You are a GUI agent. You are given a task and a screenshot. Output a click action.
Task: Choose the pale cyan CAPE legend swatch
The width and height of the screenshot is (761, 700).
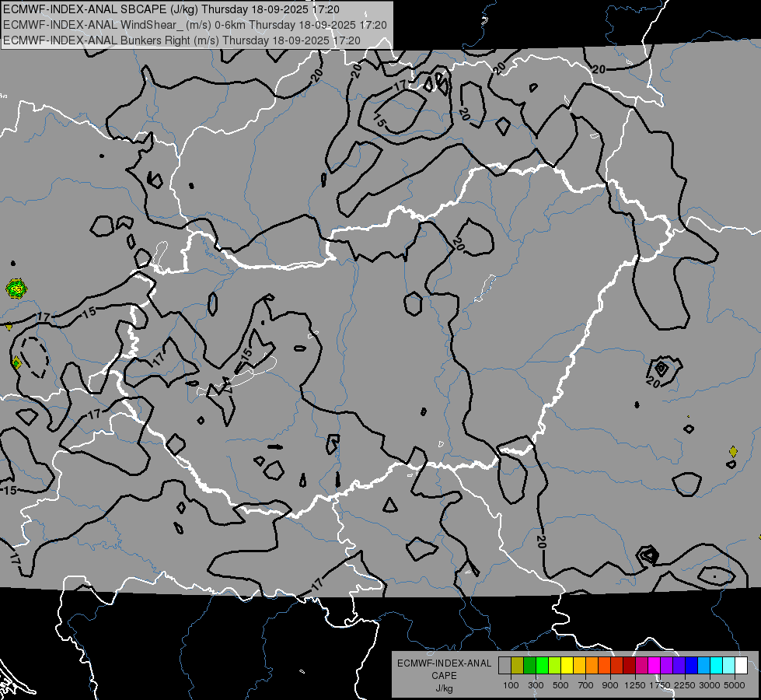click(729, 666)
